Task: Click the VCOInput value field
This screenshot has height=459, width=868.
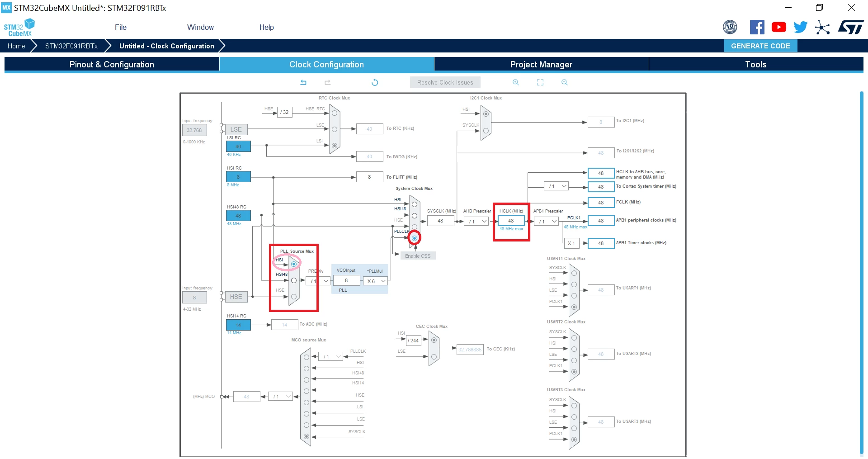Action: [x=347, y=280]
